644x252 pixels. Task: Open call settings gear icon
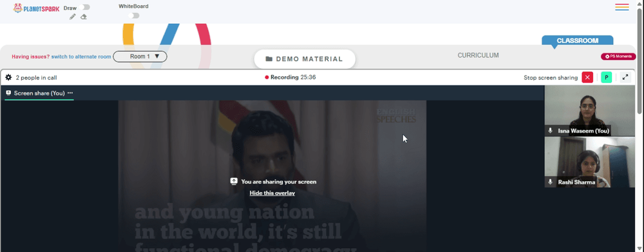pyautogui.click(x=8, y=77)
